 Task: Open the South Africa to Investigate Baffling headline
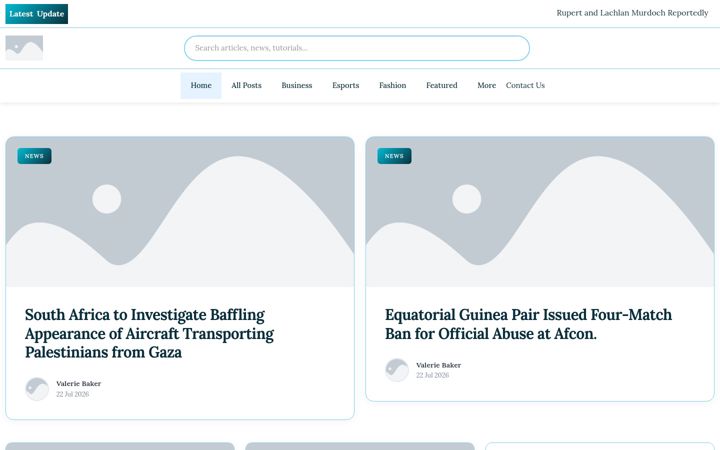149,334
